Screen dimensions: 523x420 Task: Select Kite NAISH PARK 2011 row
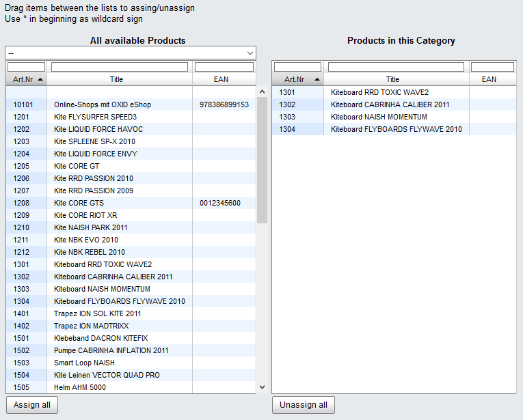(x=131, y=228)
